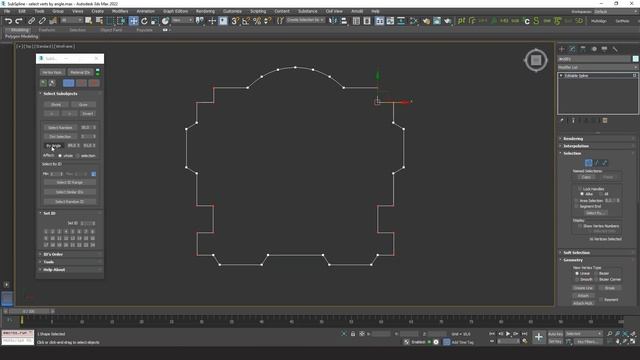
Task: Activate the Select and Scale tool
Action: pyautogui.click(x=155, y=21)
